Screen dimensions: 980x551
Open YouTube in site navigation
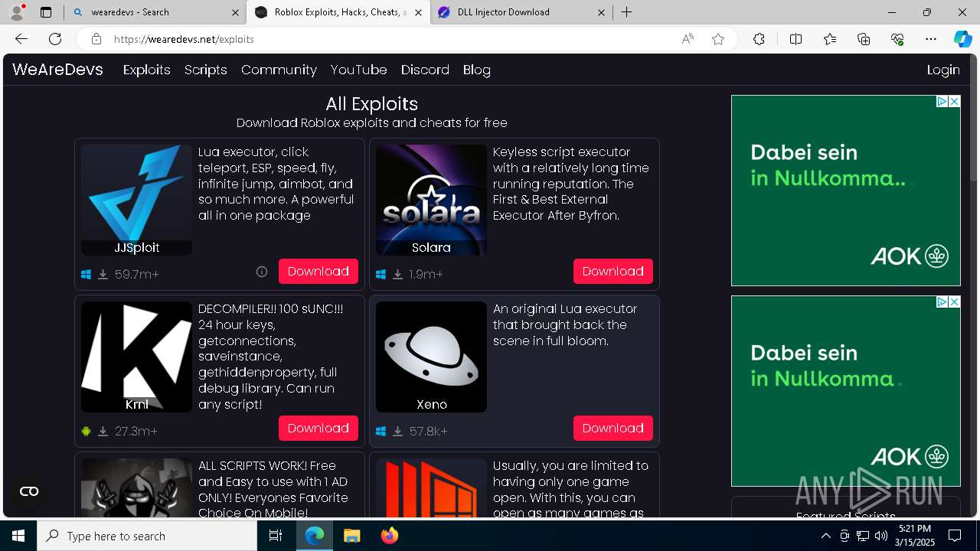point(358,70)
